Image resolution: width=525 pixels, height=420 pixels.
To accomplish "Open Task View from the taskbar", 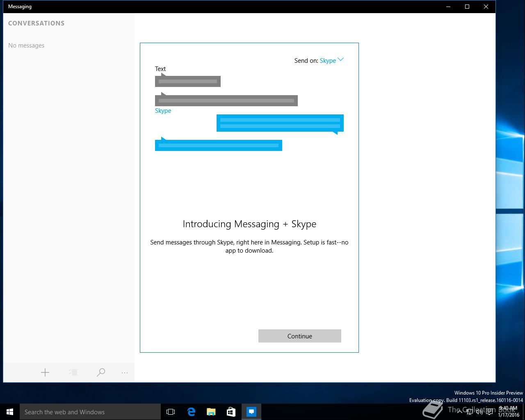I will [171, 412].
